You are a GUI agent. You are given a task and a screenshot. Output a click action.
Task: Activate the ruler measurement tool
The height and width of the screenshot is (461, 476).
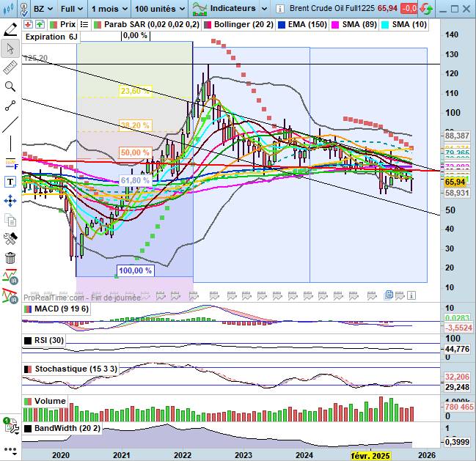coord(10,67)
